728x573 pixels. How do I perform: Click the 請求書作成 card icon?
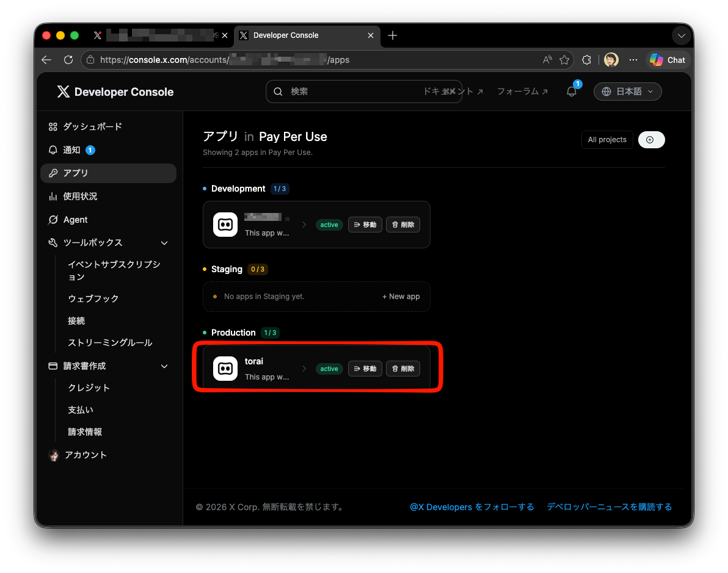click(x=53, y=366)
